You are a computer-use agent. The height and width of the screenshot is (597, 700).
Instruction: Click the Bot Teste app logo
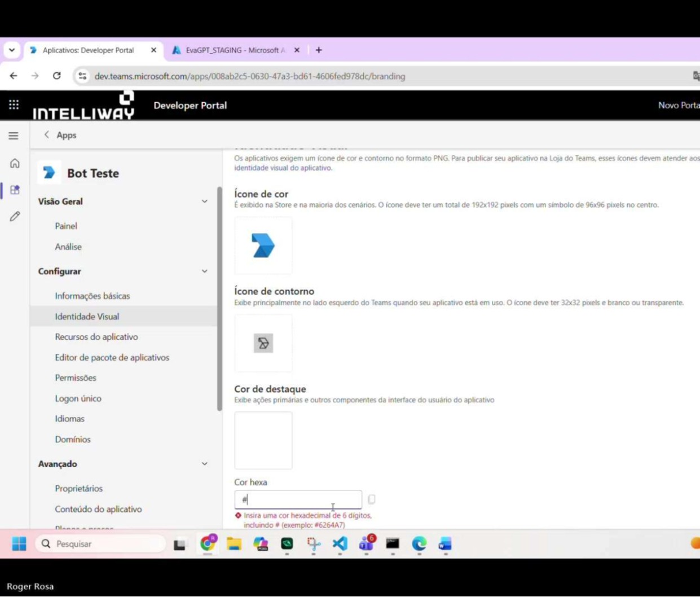[x=49, y=173]
